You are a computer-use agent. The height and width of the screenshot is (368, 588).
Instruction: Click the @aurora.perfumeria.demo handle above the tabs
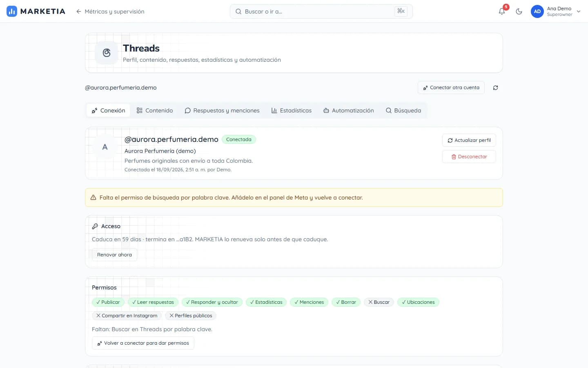[120, 88]
